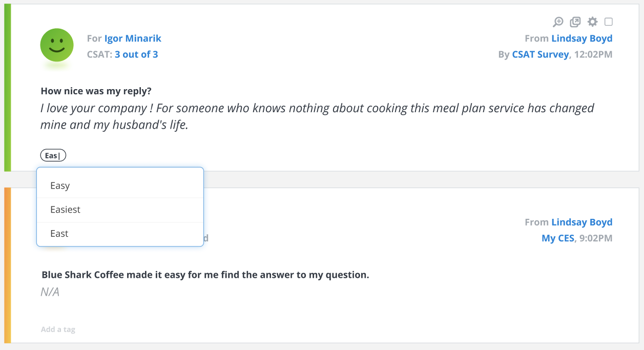Viewport: 644px width, 350px height.
Task: Click Lindsay Boyd in the second response
Action: pyautogui.click(x=581, y=222)
